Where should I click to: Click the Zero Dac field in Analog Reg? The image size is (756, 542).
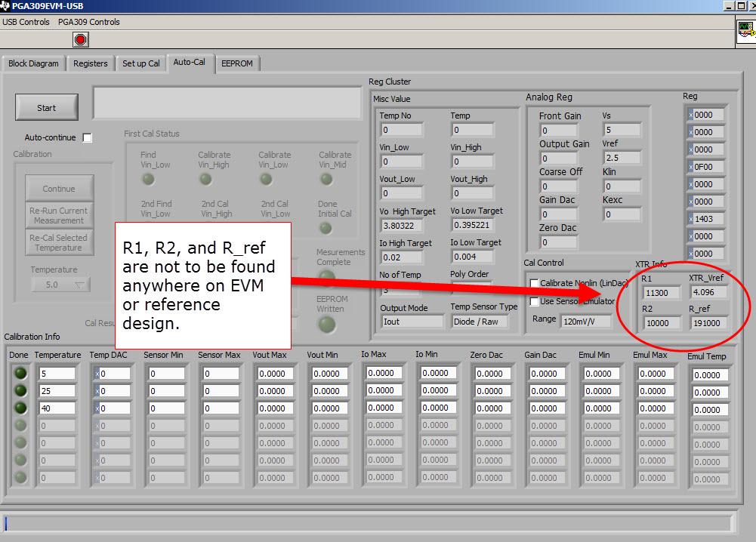click(559, 242)
